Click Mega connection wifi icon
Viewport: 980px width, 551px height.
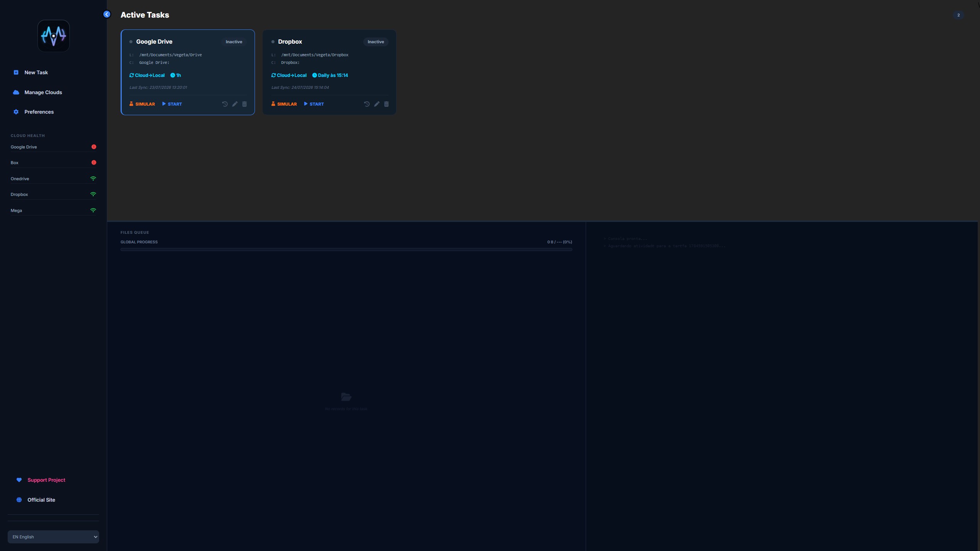tap(93, 210)
